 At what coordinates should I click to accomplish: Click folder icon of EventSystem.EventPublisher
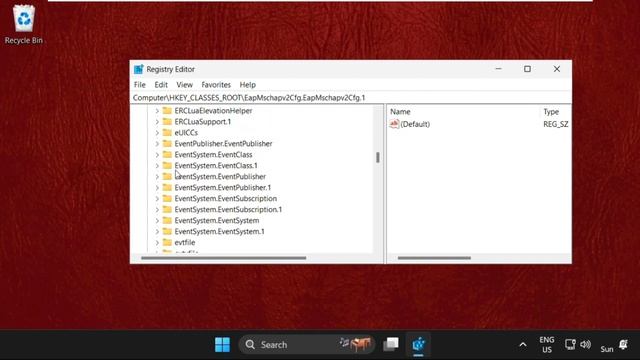point(167,176)
